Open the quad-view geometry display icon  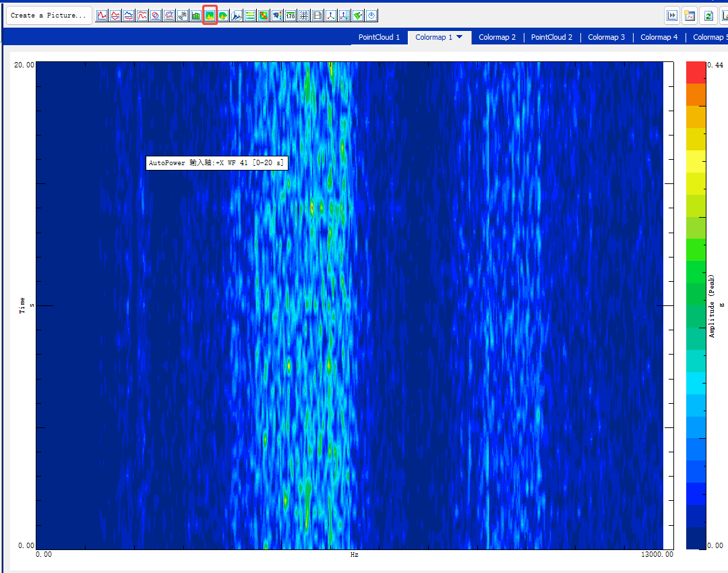click(344, 16)
